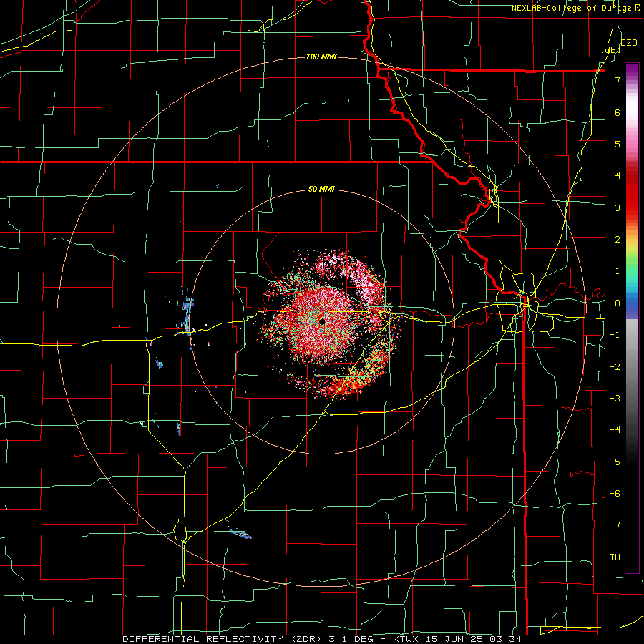The image size is (644, 644).
Task: Click the 6 tick on the color scale
Action: click(x=618, y=112)
